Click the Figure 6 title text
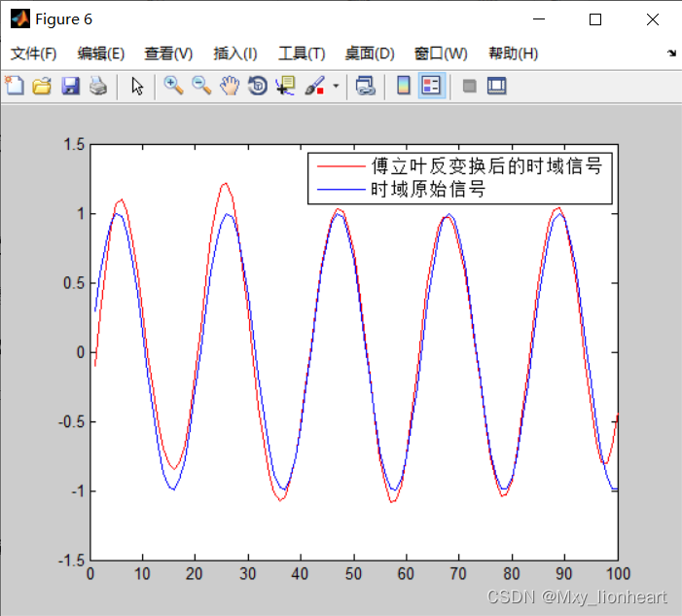Viewport: 682px width, 616px height. tap(64, 19)
